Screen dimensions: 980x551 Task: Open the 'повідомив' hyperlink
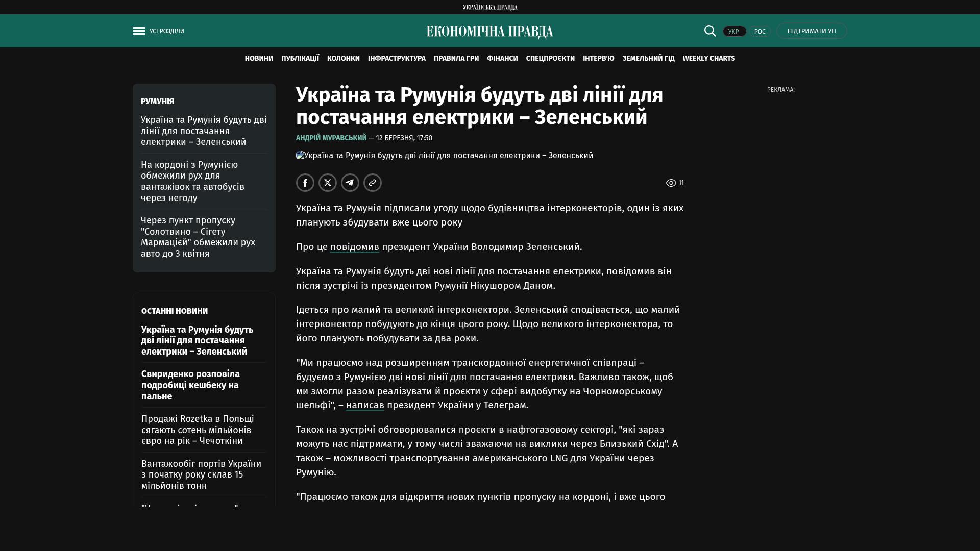(x=354, y=247)
